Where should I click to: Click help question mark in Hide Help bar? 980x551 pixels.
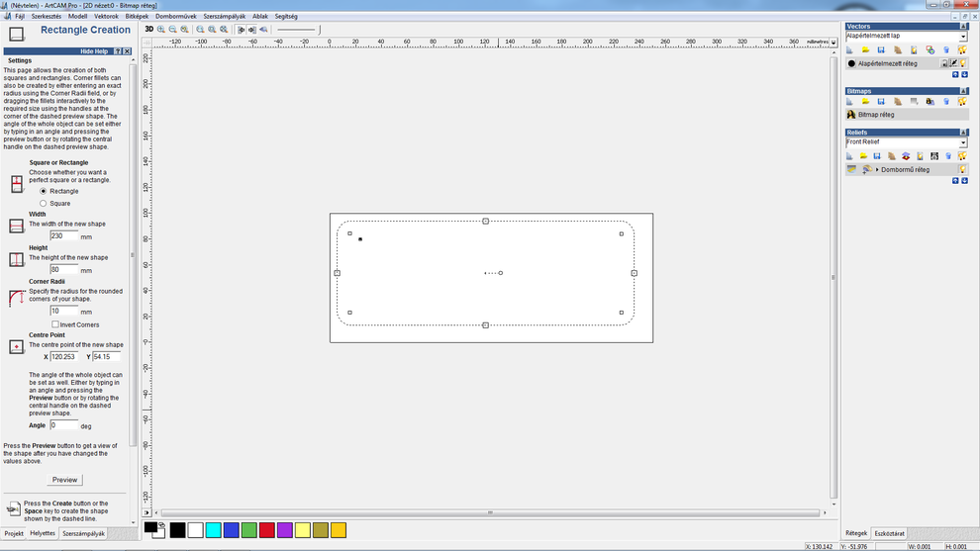coord(118,51)
